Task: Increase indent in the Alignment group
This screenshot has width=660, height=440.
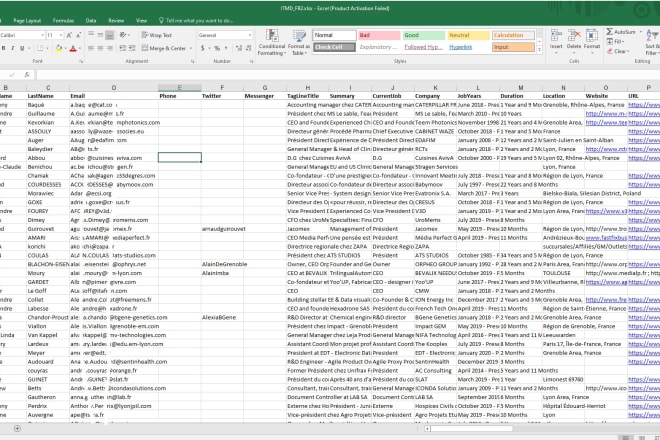Action: (132, 48)
